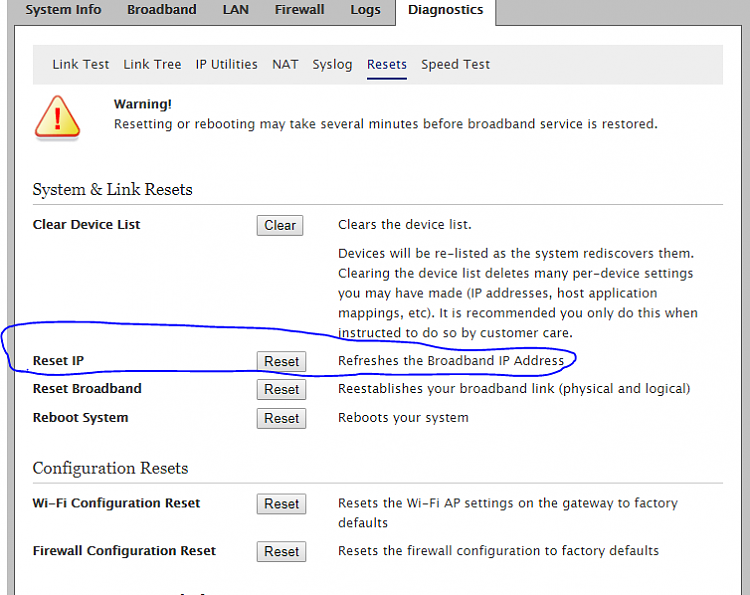Open the Logs tab
Image resolution: width=750 pixels, height=595 pixels.
[x=365, y=10]
